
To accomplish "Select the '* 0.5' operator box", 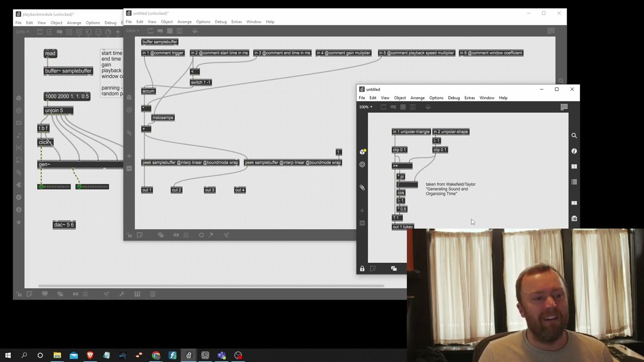I will pos(401,209).
